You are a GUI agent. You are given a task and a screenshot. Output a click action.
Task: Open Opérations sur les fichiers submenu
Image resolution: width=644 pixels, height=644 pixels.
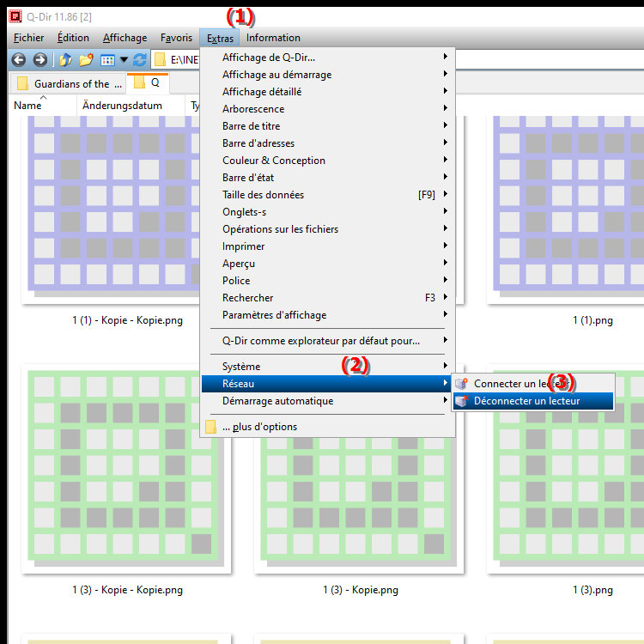pos(328,229)
